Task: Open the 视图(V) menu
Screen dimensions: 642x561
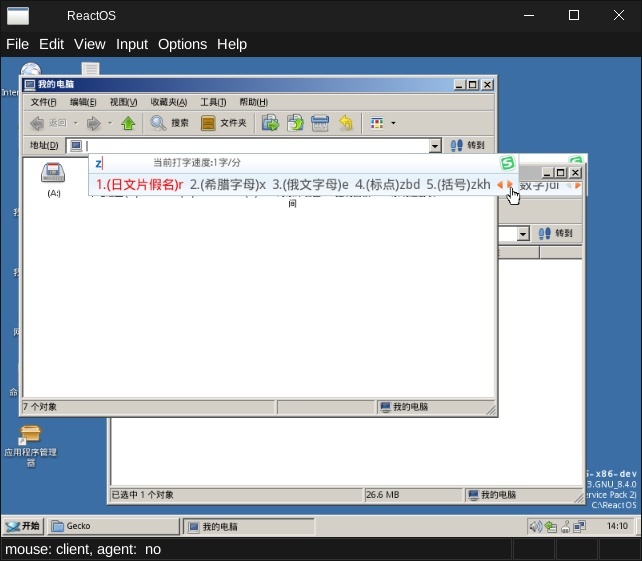Action: tap(123, 102)
